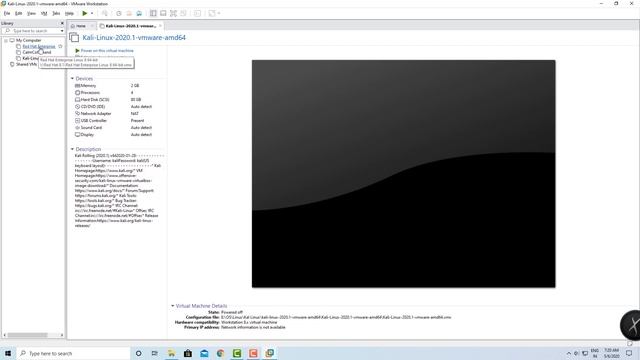The image size is (640, 360).
Task: Toggle the show library sidebar toolbar icon
Action: [x=153, y=13]
